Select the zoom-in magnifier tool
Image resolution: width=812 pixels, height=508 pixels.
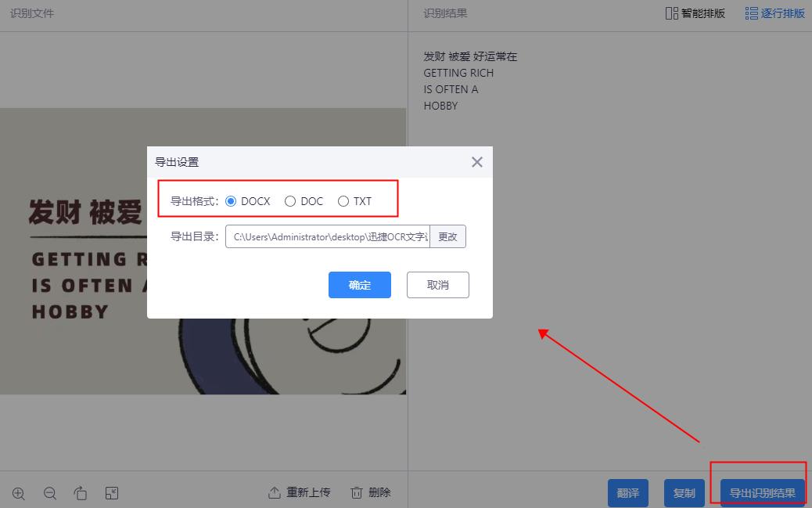18,493
